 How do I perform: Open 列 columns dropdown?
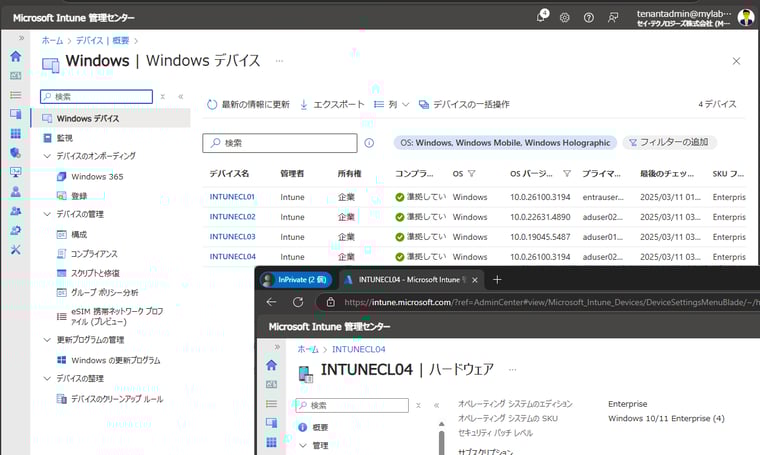click(392, 104)
